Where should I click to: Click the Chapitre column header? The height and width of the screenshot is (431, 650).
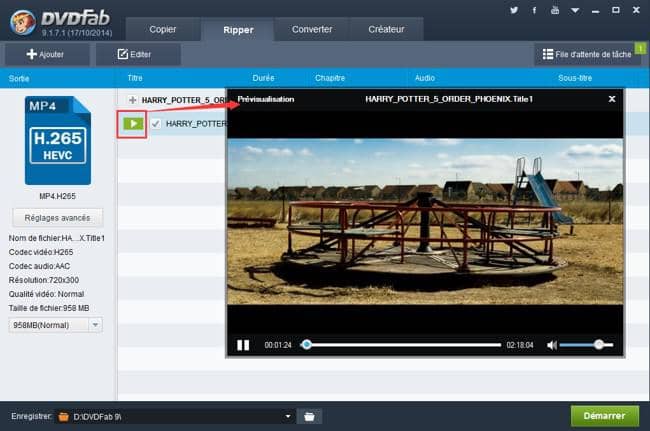click(x=330, y=78)
